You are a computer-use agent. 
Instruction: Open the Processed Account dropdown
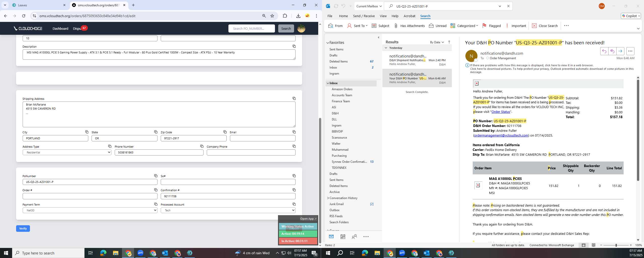click(228, 210)
